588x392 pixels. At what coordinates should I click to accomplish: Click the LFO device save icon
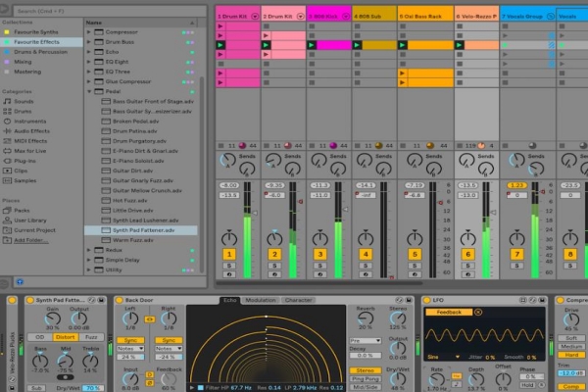[x=542, y=300]
